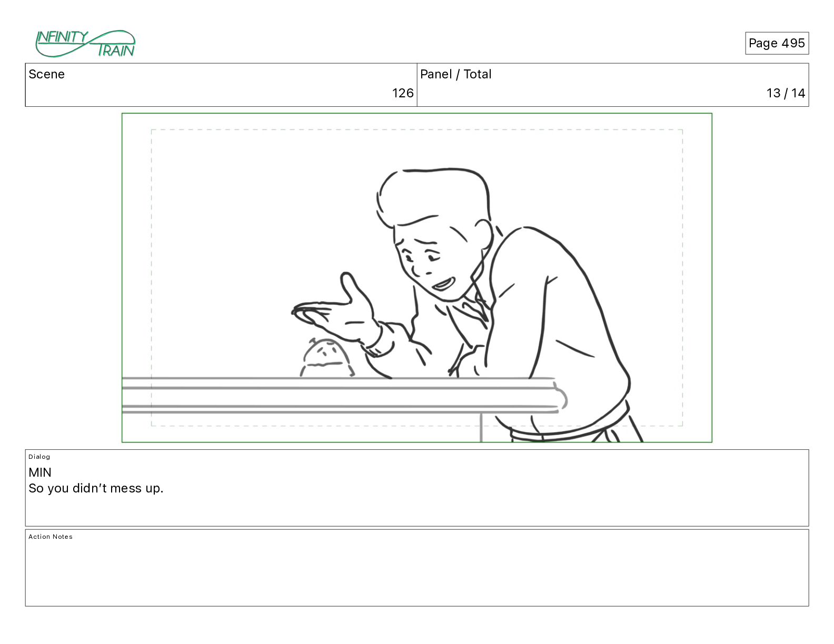Click the Action Notes label
Image resolution: width=834 pixels, height=644 pixels.
click(51, 537)
